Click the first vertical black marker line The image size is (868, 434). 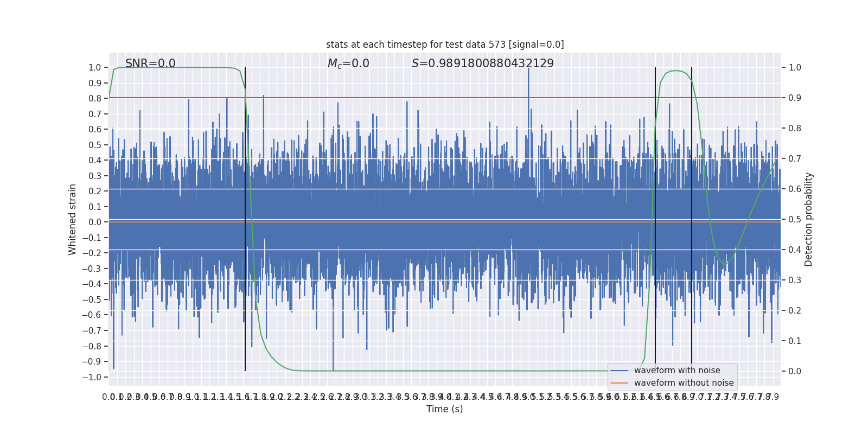click(245, 219)
